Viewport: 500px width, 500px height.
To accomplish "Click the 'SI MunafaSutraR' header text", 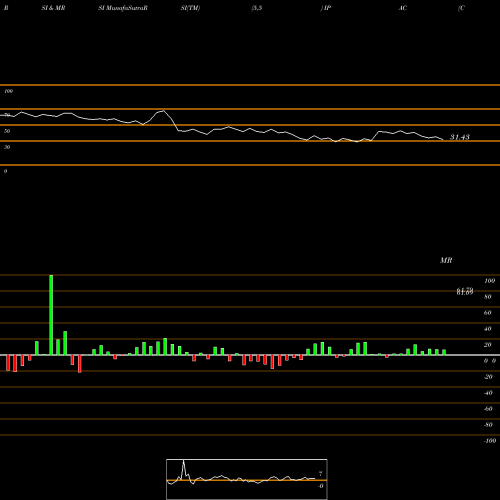I will click(x=123, y=8).
